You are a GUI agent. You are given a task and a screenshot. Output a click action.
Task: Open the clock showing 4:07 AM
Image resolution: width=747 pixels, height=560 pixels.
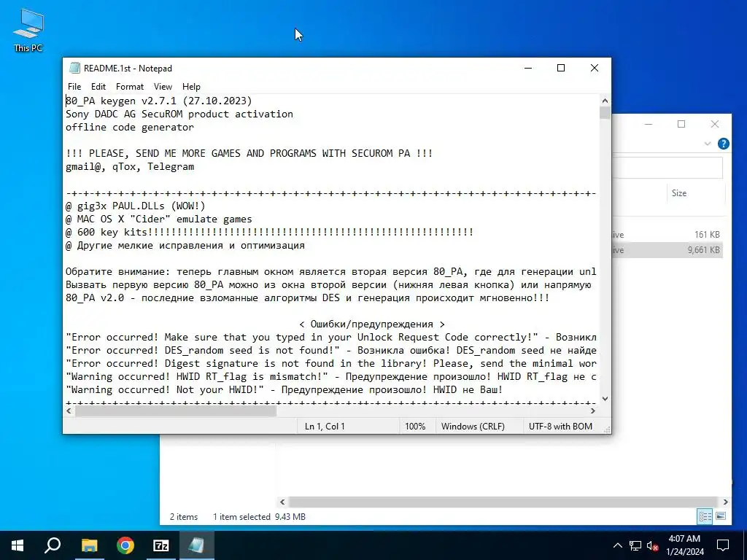(684, 545)
